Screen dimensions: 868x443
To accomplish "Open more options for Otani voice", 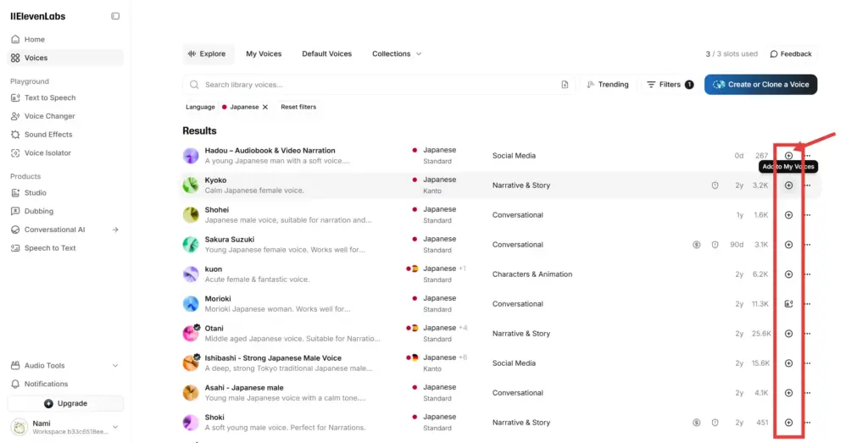I will (x=808, y=334).
